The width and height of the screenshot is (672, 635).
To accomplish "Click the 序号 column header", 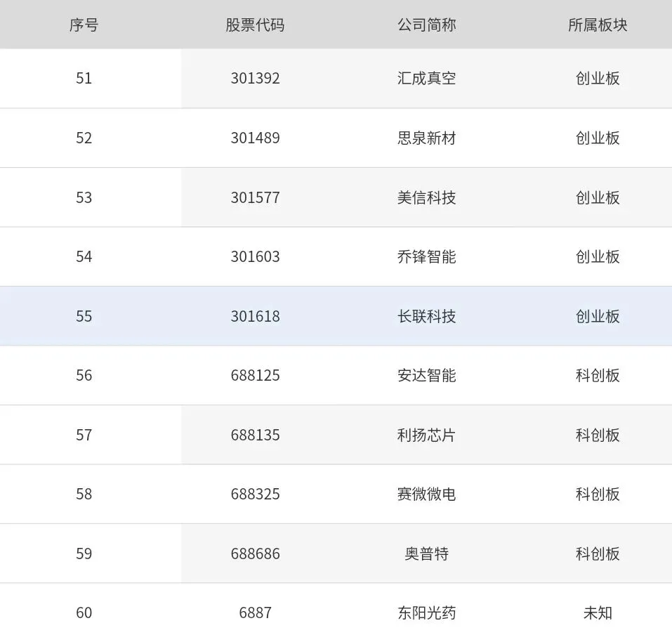I will coord(84,25).
